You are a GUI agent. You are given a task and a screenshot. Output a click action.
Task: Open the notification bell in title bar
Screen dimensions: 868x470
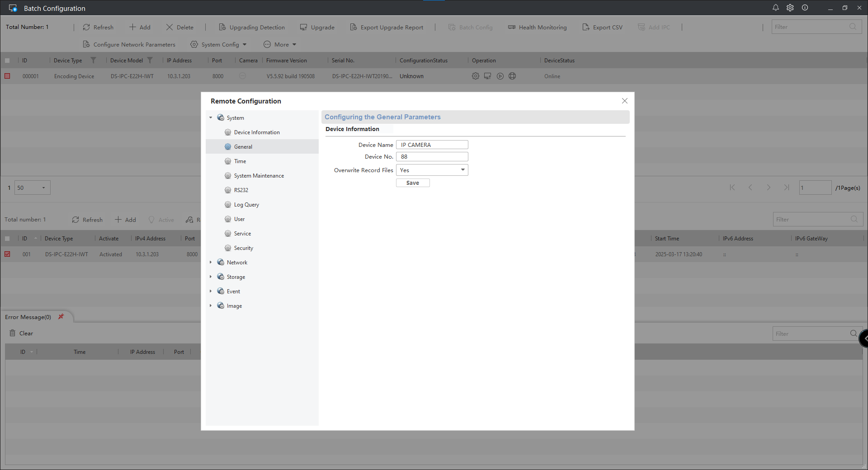pyautogui.click(x=775, y=8)
